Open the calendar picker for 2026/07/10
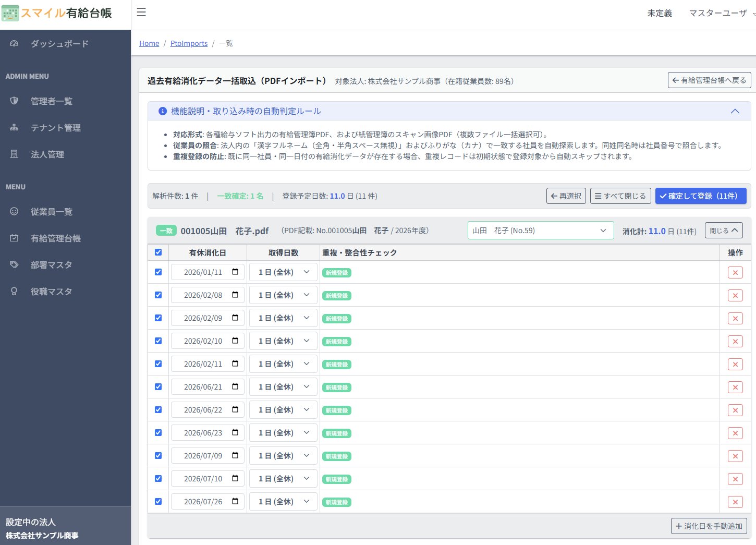Viewport: 756px width, 545px height. click(235, 478)
